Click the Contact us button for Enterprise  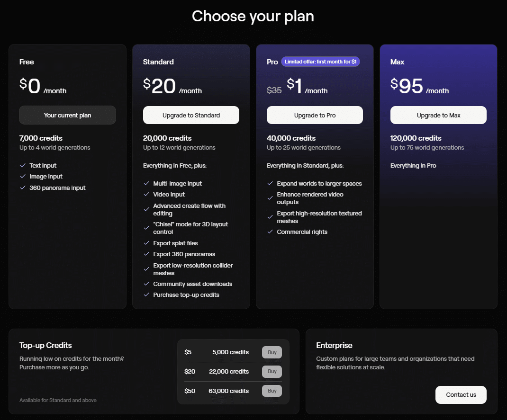461,395
